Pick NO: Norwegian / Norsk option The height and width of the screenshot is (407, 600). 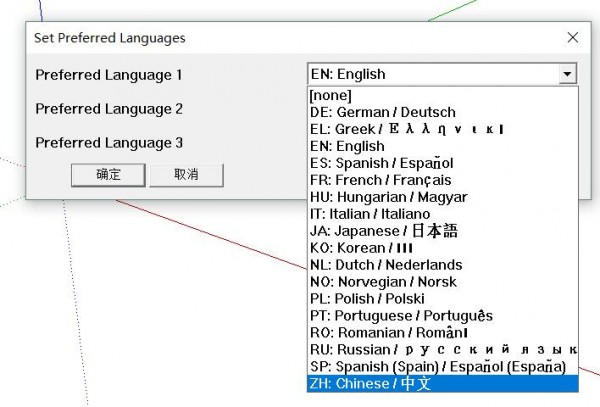(383, 282)
